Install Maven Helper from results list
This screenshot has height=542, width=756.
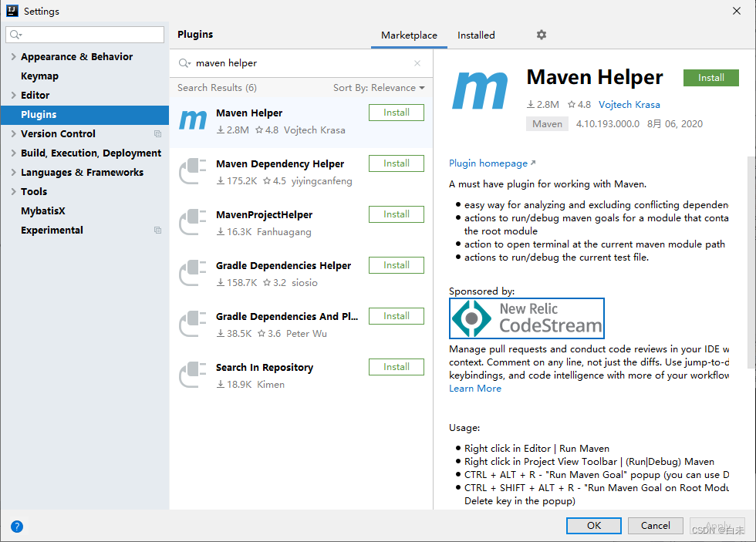[x=397, y=113]
